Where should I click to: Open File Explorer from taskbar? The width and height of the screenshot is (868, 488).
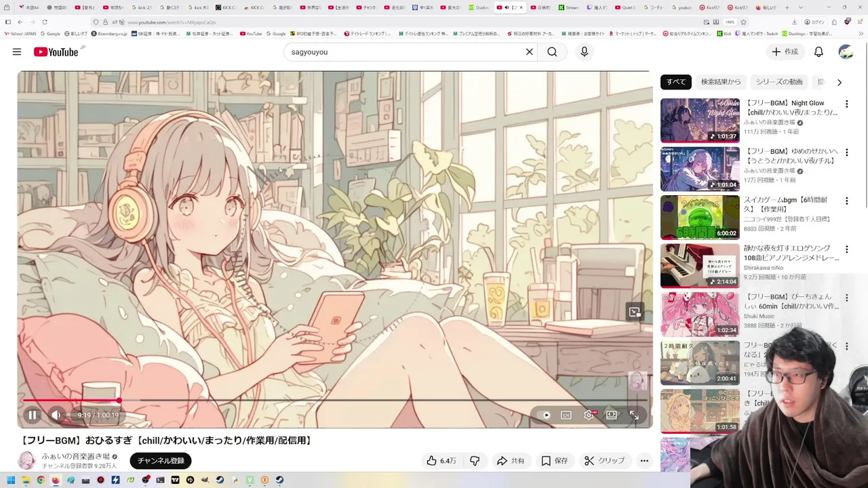[26, 481]
